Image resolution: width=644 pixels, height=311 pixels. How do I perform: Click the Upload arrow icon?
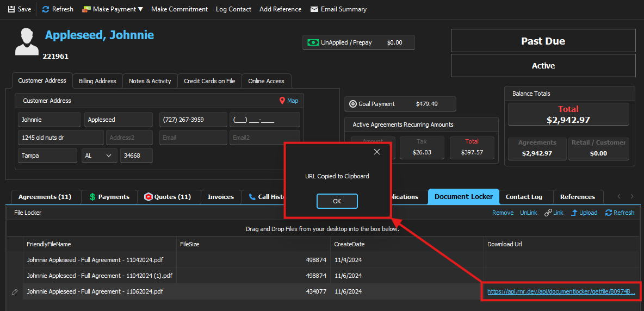(x=574, y=213)
